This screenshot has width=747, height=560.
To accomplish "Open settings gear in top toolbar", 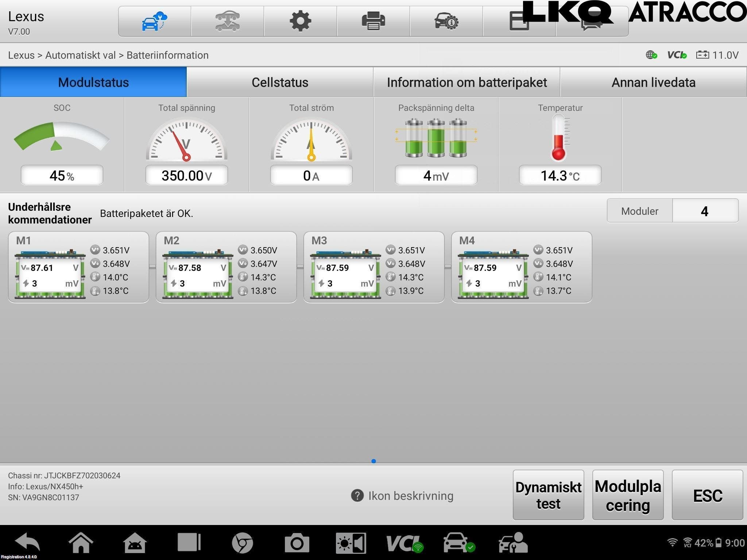I will [300, 21].
